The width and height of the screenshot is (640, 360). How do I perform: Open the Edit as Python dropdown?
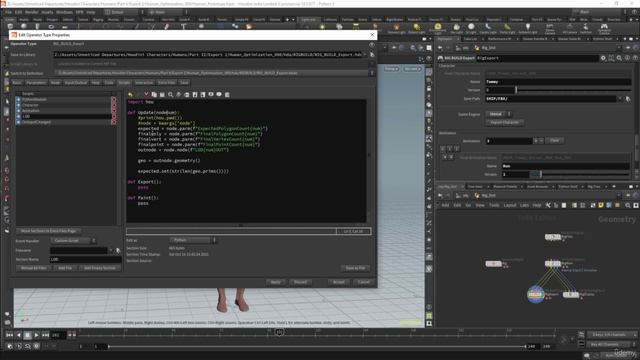coord(193,240)
